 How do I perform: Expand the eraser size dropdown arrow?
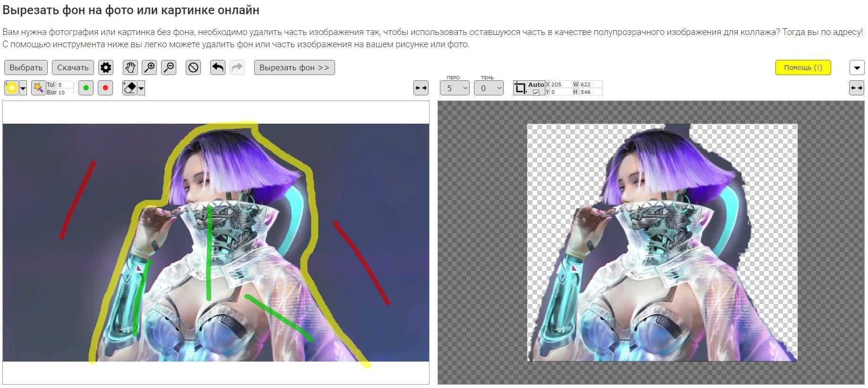[x=141, y=88]
